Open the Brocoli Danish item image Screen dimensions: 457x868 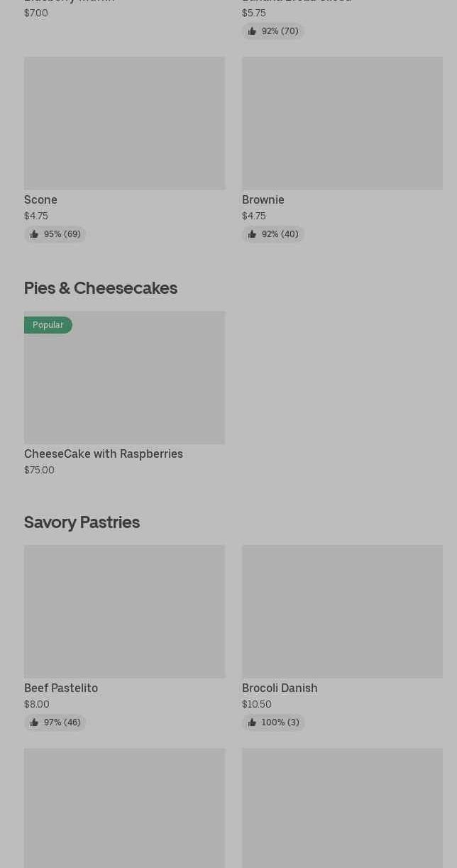click(342, 612)
